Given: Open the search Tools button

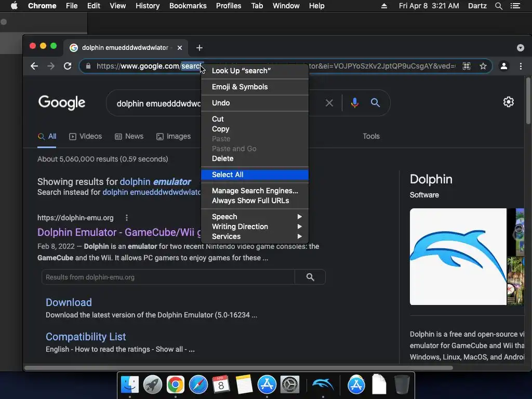Looking at the screenshot, I should coord(371,137).
